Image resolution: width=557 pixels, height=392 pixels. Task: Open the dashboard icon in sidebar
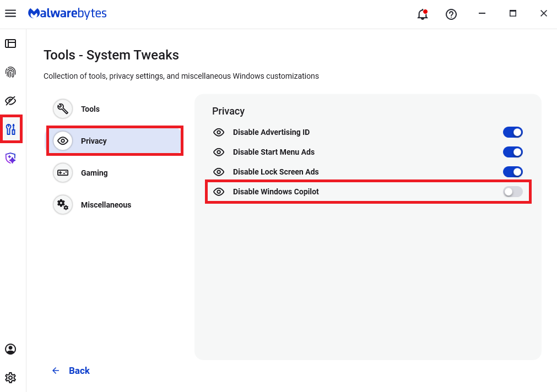click(10, 43)
